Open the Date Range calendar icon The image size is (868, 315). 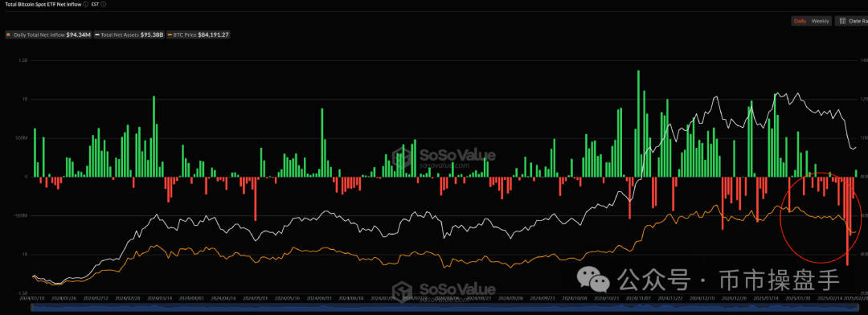[x=842, y=21]
